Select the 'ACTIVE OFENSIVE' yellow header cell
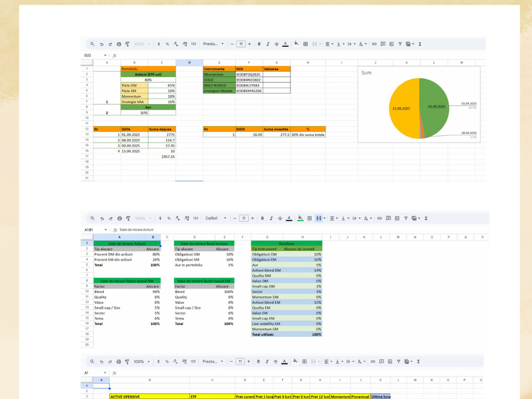The width and height of the screenshot is (532, 399). click(149, 396)
